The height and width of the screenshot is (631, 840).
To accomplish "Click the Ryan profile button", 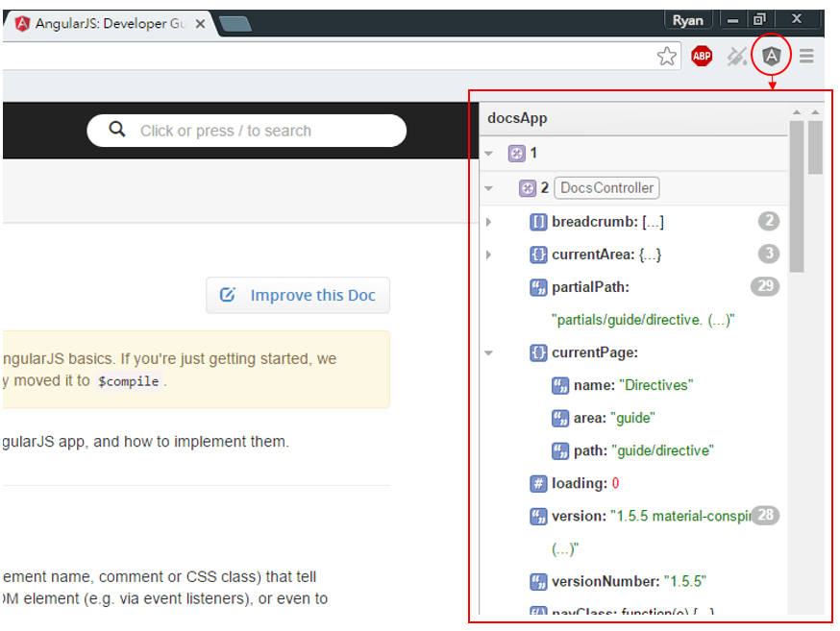I will coord(688,20).
